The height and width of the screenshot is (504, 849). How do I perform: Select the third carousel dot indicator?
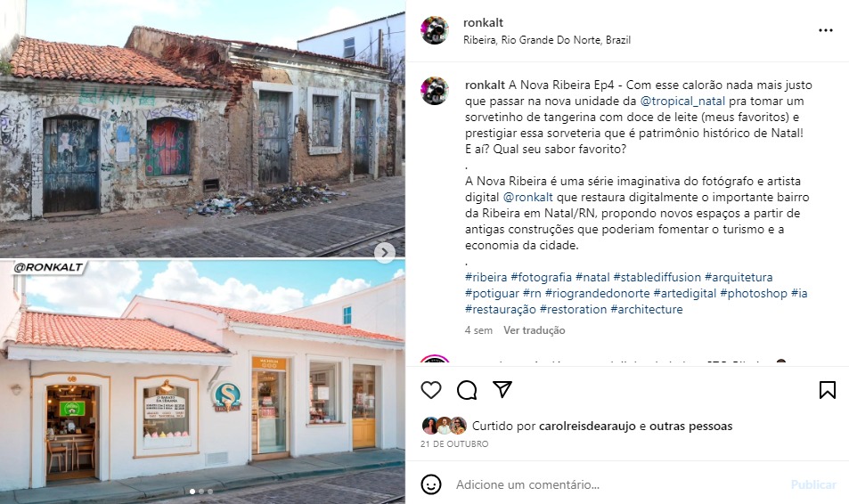(210, 492)
